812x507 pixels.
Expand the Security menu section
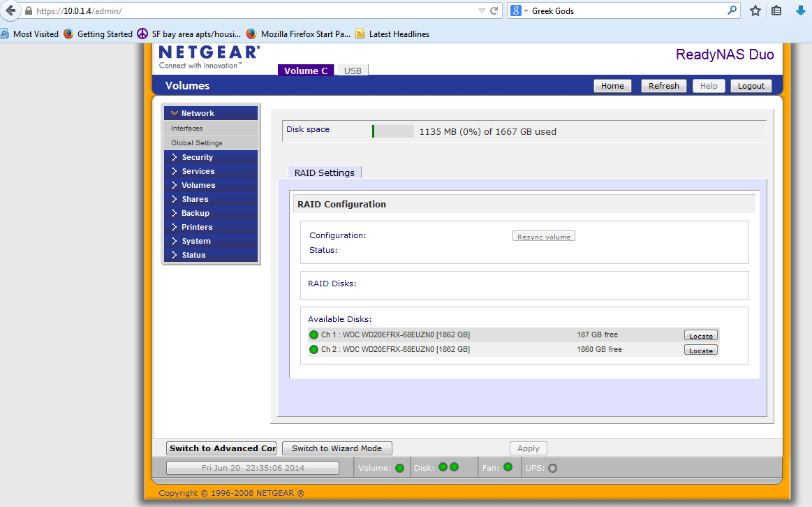197,157
